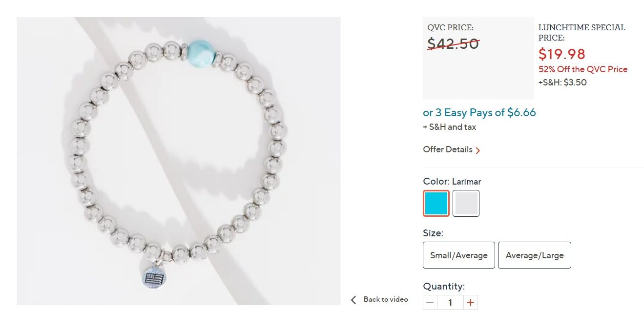Click the silver beaded bracelet product image
This screenshot has height=312, width=644.
point(178,161)
